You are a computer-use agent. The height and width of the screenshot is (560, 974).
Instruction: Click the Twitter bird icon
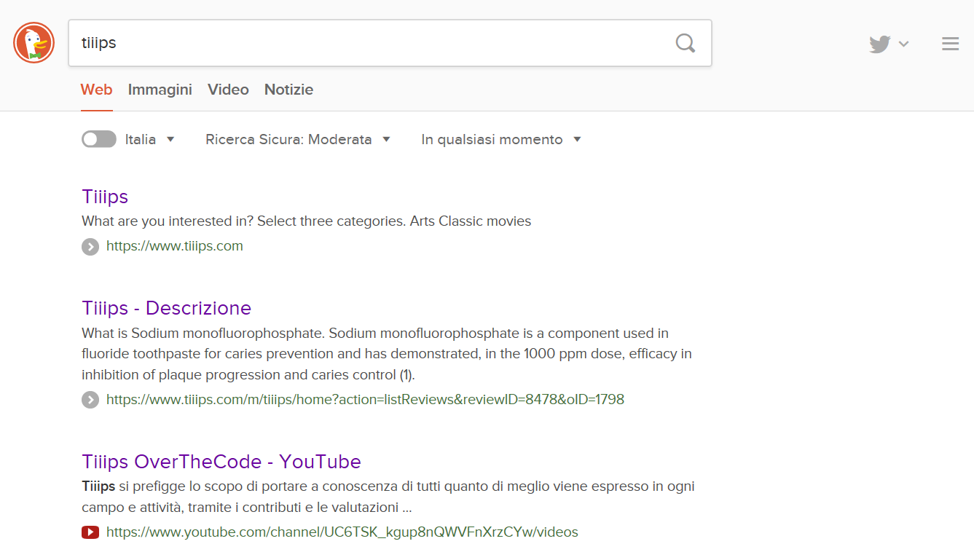(879, 44)
